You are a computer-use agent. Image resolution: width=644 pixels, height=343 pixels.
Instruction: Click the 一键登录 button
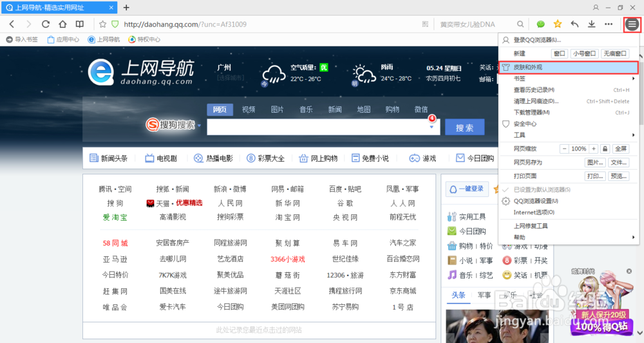pyautogui.click(x=468, y=189)
